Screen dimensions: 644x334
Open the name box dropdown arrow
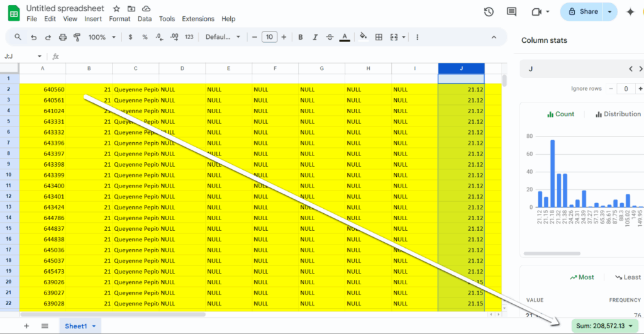[x=40, y=56]
